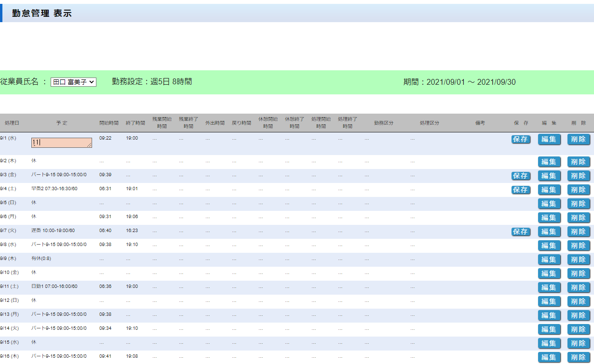
Task: Edit the 9/13 (月) row
Action: (549, 315)
